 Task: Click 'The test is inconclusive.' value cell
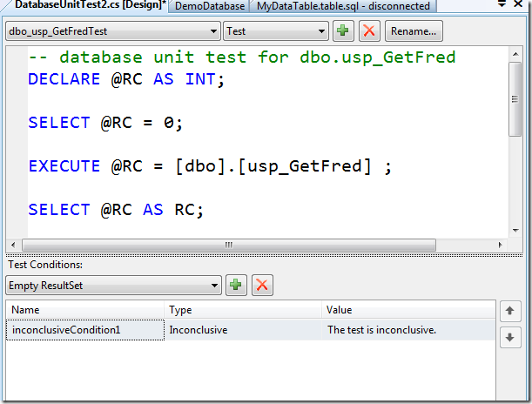point(408,330)
